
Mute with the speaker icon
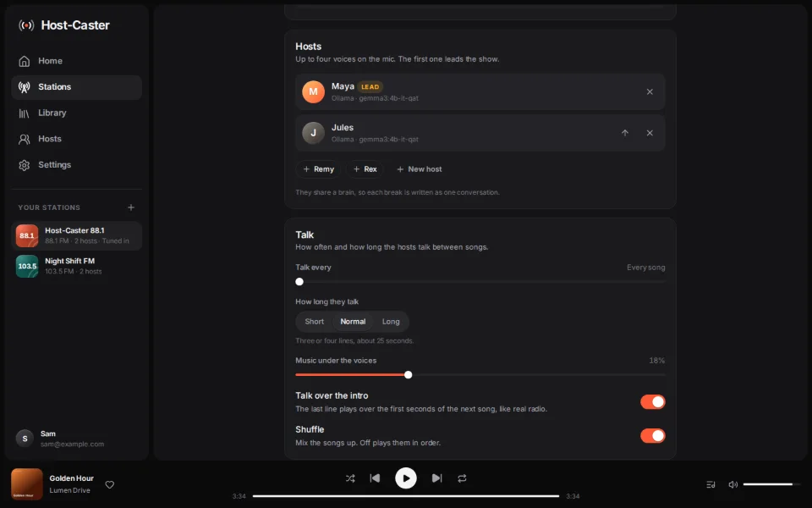732,484
